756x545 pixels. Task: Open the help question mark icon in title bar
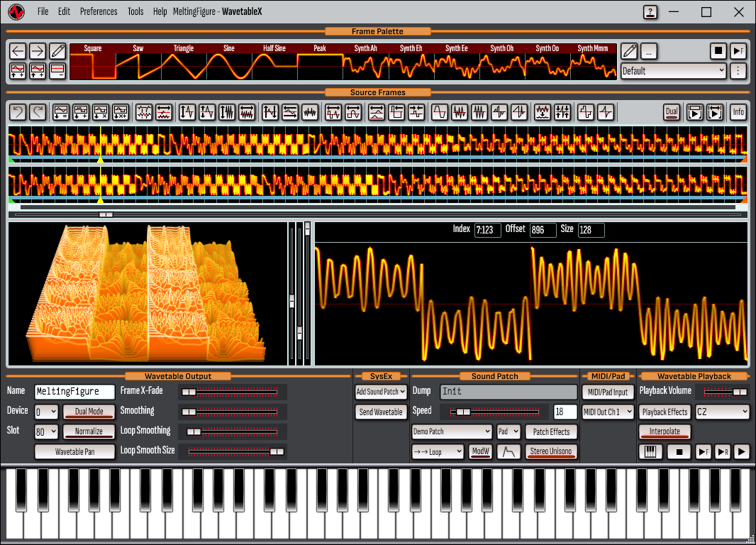pyautogui.click(x=650, y=12)
